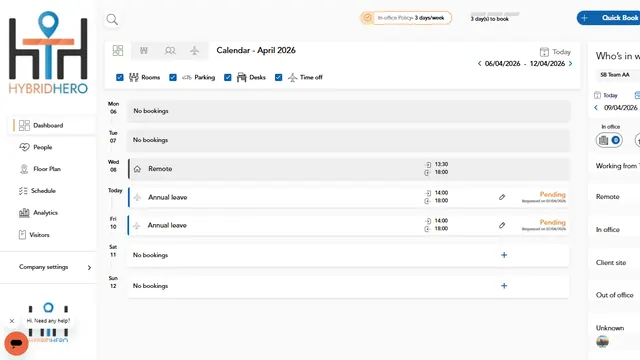Click the Rooms meeting table icon
The height and width of the screenshot is (360, 640).
click(x=134, y=77)
